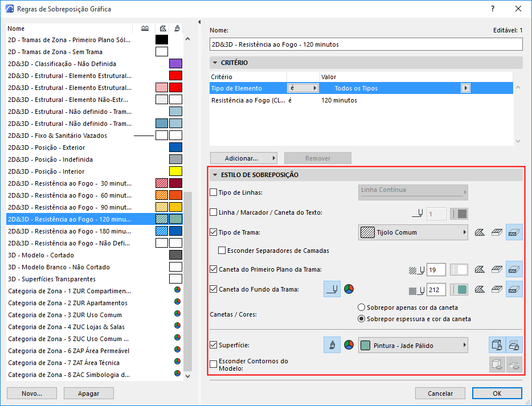532x406 pixels.
Task: Click the help question mark button
Action: (x=493, y=9)
